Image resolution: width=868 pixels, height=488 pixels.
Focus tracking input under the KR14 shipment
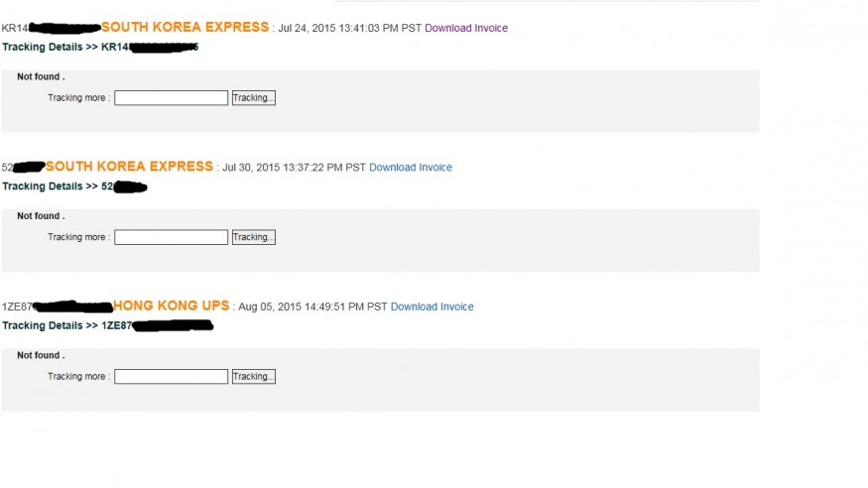tap(171, 98)
